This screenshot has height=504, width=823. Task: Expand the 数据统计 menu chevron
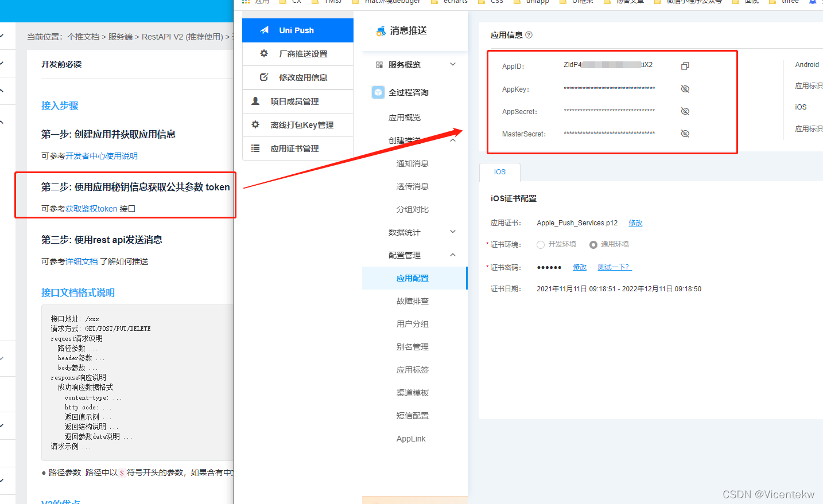click(x=453, y=232)
